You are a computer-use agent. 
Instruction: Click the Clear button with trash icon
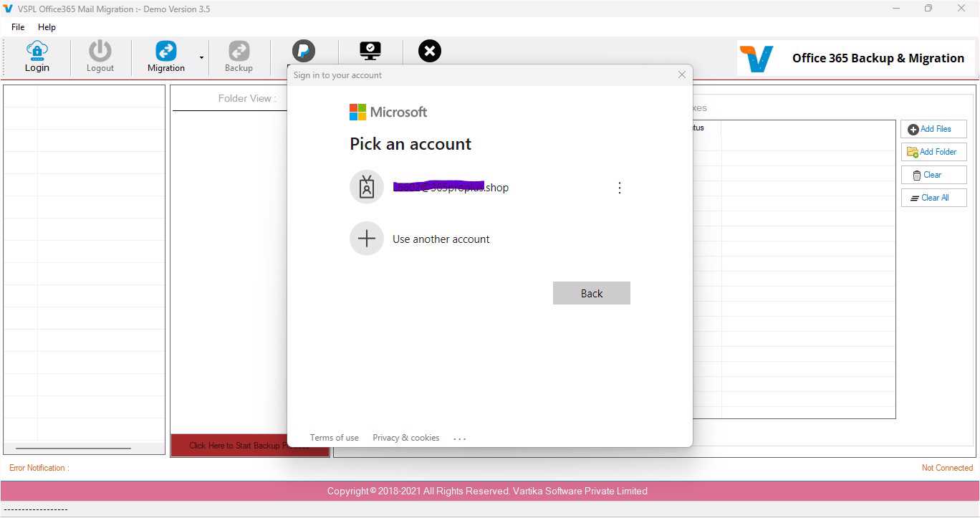point(933,175)
